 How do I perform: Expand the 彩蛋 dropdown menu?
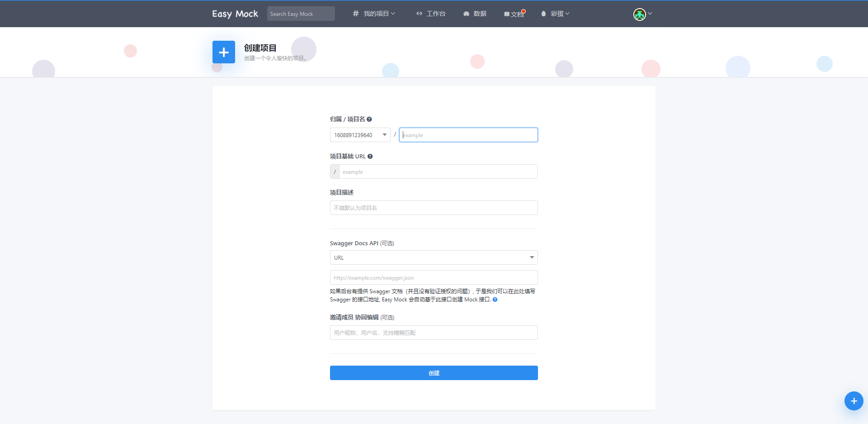coord(555,14)
